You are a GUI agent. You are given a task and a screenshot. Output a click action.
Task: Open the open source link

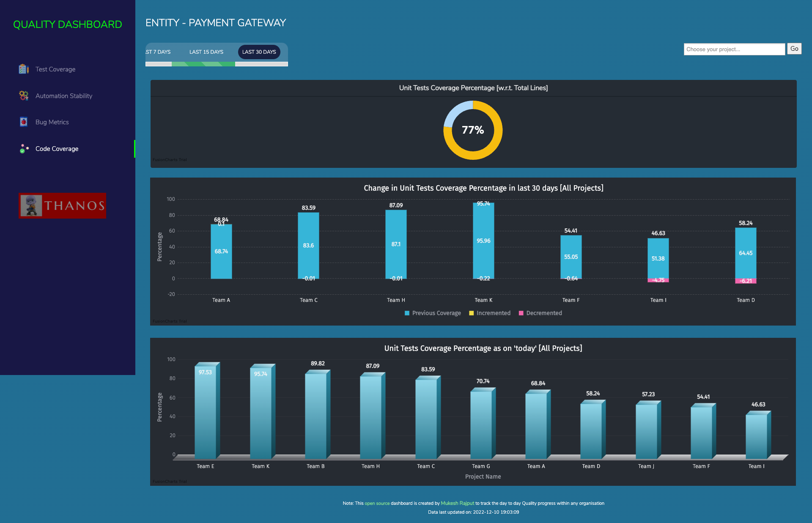pos(377,503)
